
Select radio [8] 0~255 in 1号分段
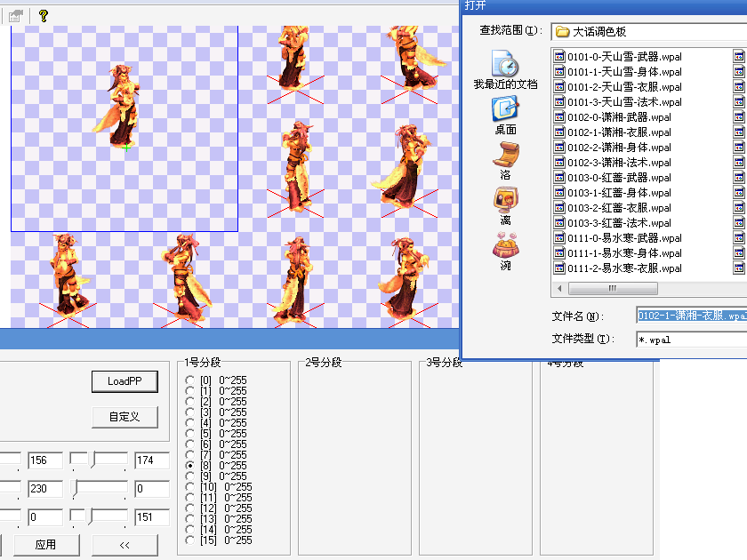(189, 466)
